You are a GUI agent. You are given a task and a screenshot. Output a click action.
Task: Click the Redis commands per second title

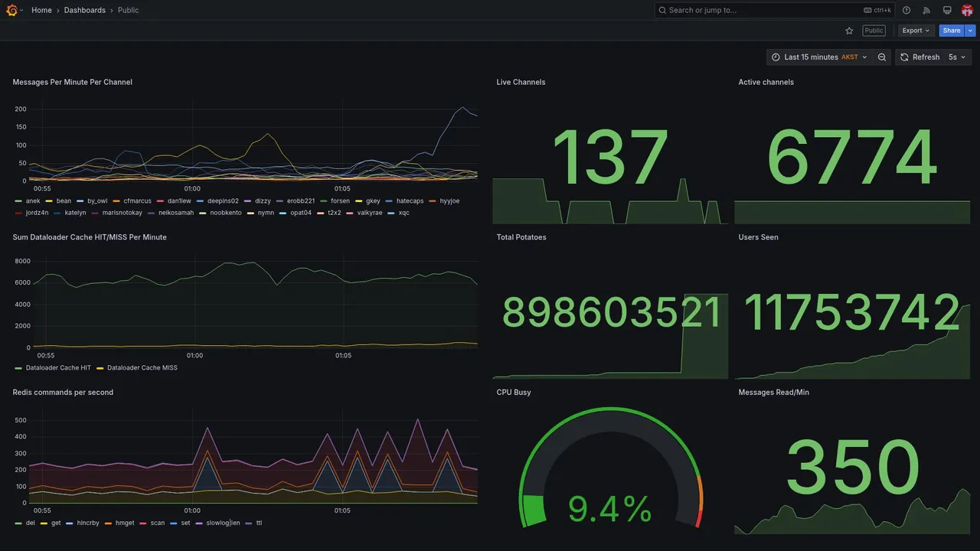(63, 393)
